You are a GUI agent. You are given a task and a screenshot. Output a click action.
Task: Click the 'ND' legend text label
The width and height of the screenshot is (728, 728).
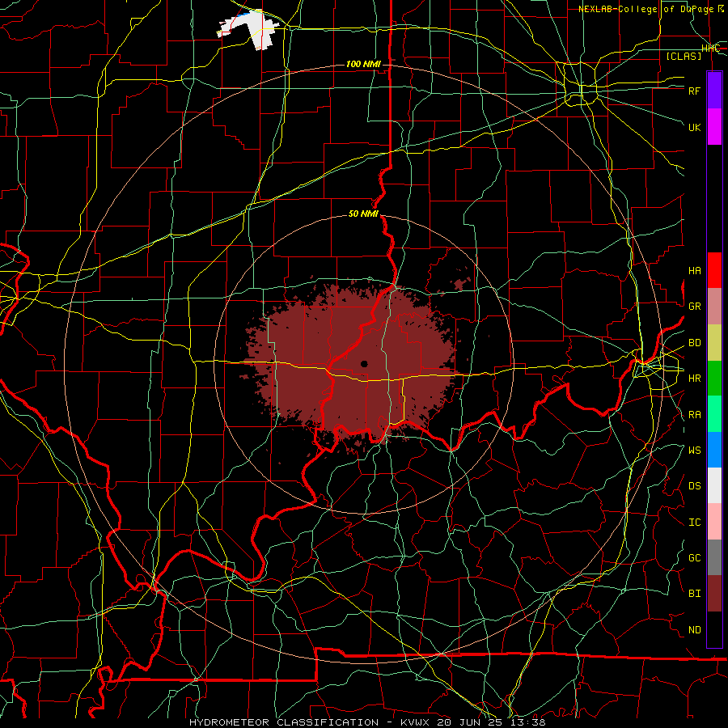pyautogui.click(x=694, y=630)
